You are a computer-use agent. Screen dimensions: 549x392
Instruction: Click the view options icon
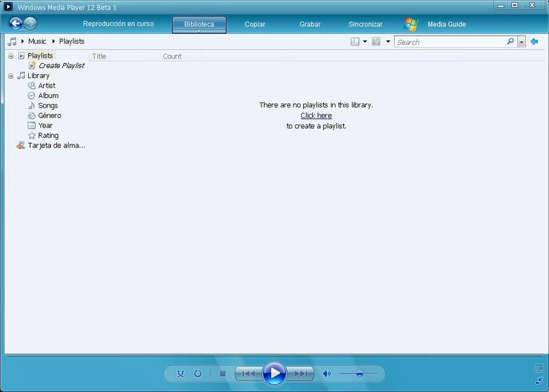[376, 42]
